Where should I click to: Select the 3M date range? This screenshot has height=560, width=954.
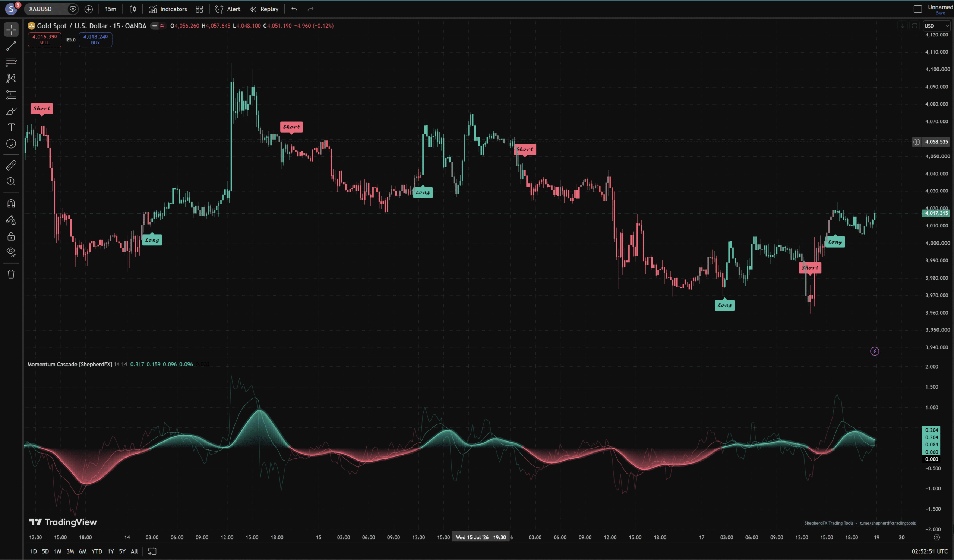point(70,551)
